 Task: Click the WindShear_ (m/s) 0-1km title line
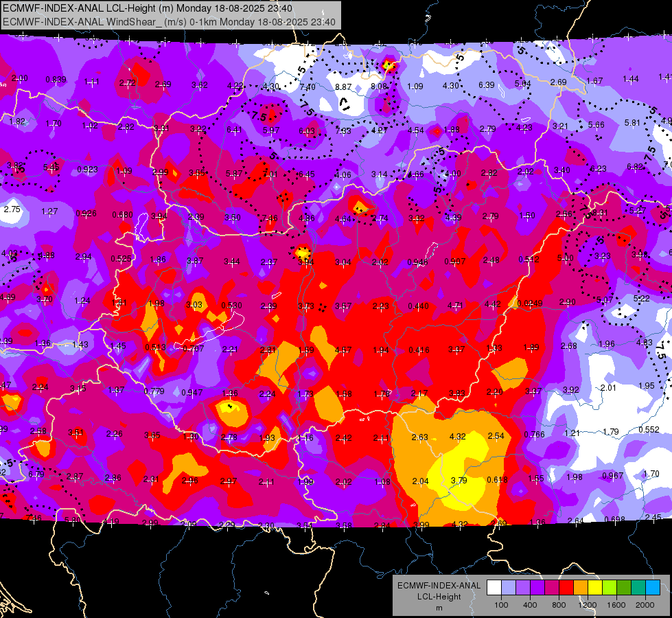pyautogui.click(x=169, y=22)
